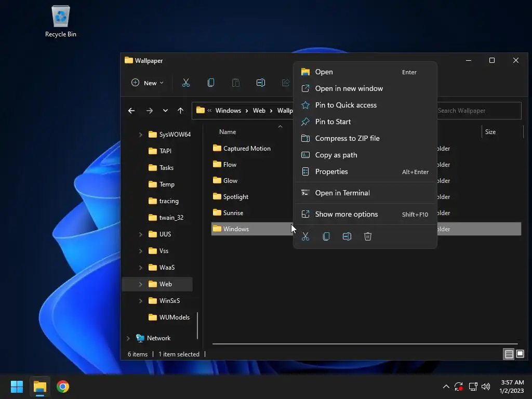Select the Sunrise folder

pyautogui.click(x=233, y=213)
